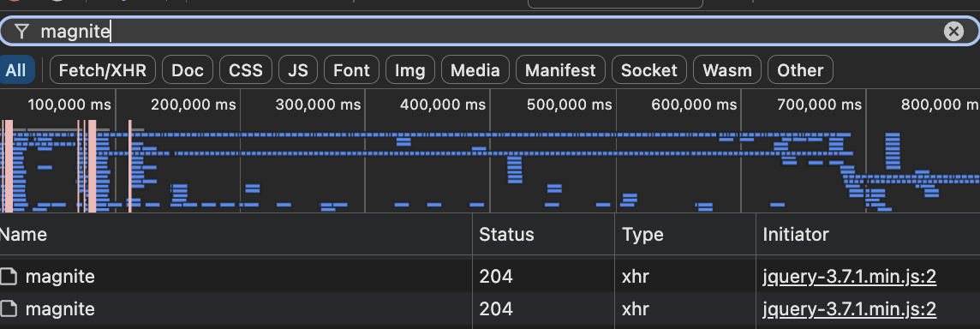Filter by Fetch/XHR requests
This screenshot has height=329, width=980.
tap(103, 70)
